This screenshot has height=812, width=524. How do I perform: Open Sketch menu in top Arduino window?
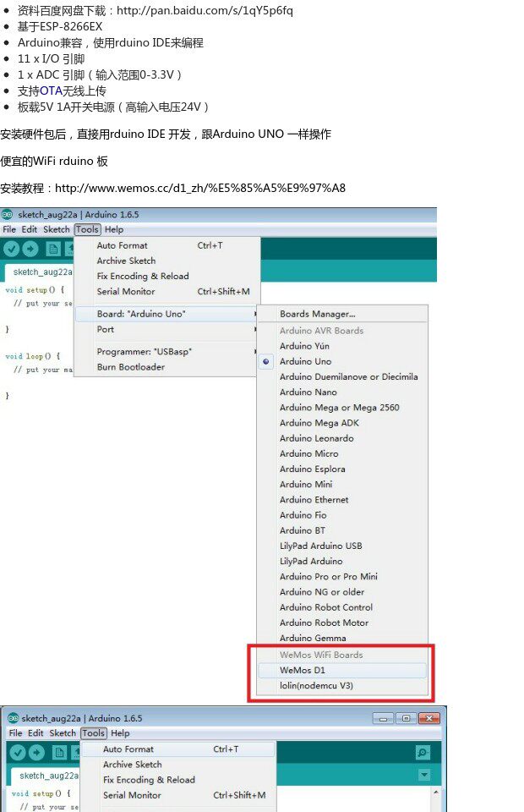pos(57,229)
